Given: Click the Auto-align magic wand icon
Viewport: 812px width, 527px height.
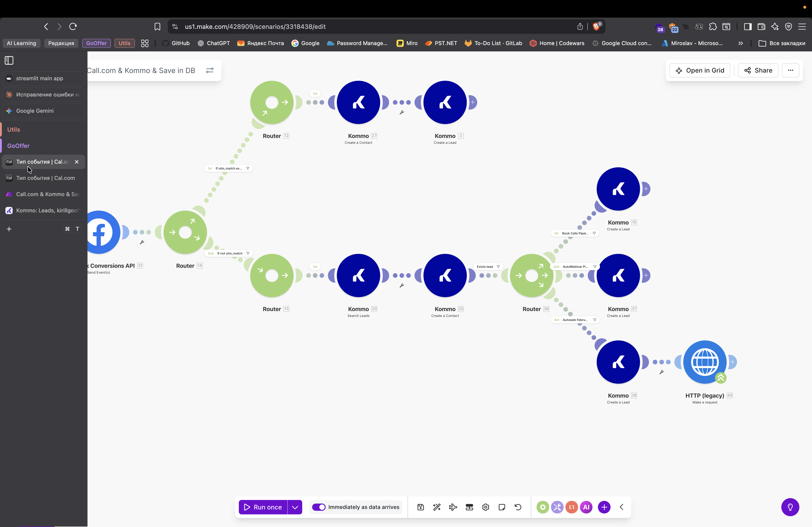Looking at the screenshot, I should [x=437, y=507].
